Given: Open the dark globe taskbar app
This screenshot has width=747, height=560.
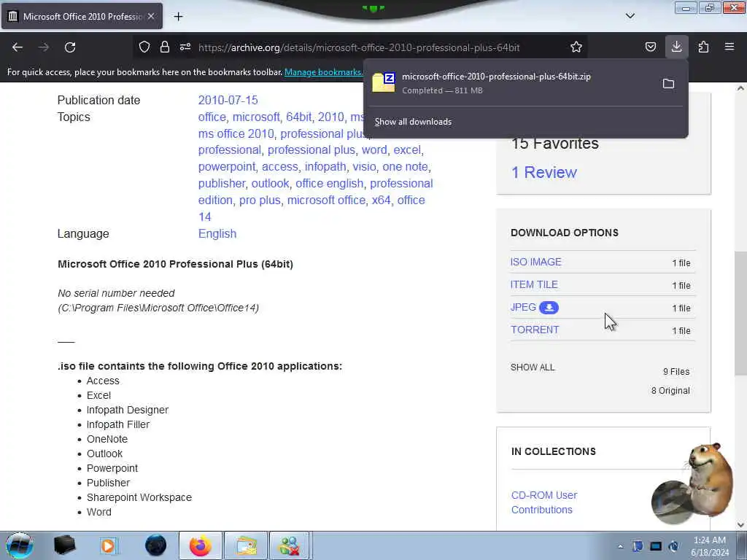Looking at the screenshot, I should tap(155, 545).
